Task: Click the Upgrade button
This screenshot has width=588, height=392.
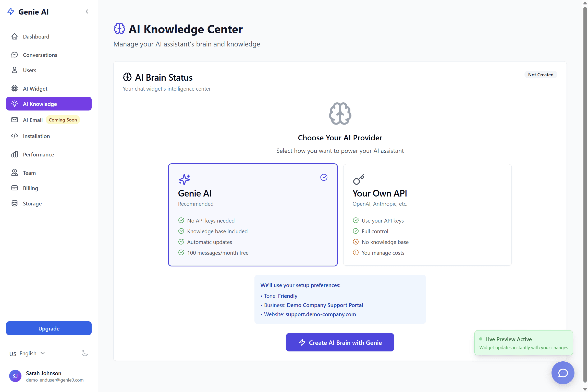Action: (49, 328)
